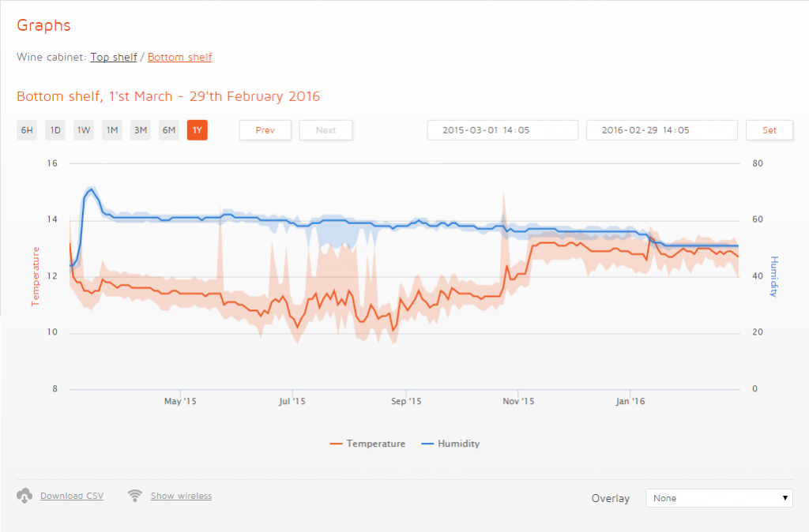
Task: Click the Next period button
Action: tap(326, 130)
